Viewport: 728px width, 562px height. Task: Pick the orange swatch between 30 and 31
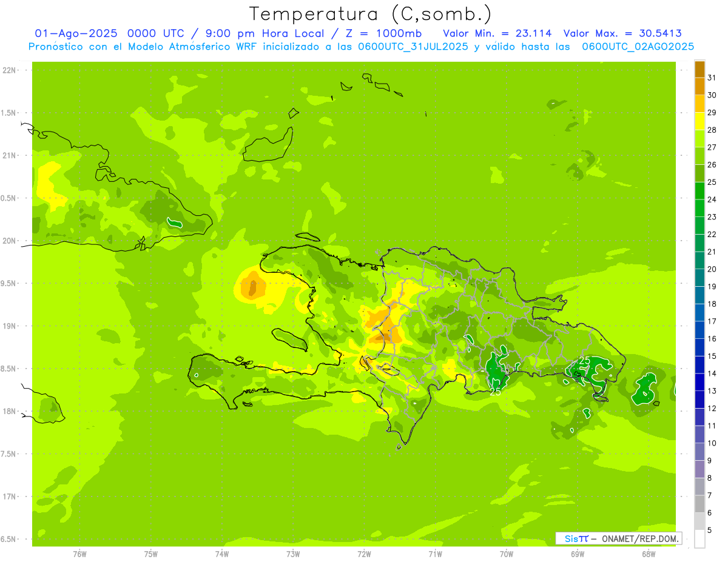[699, 87]
